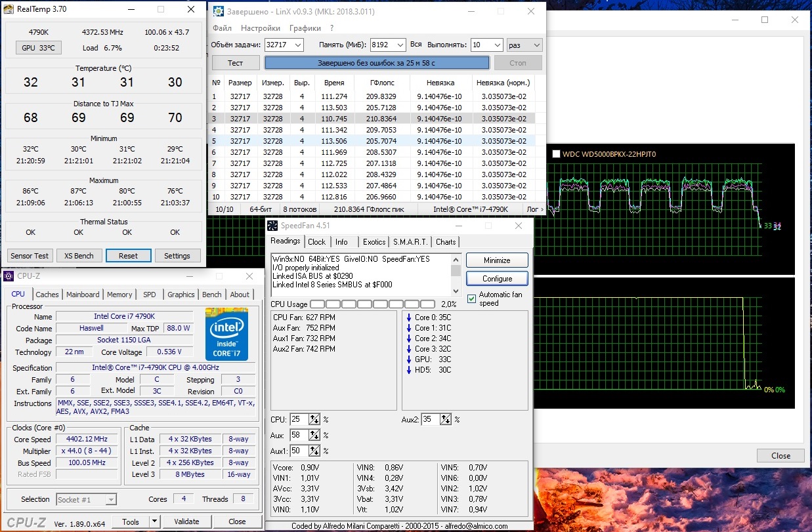Open the Файл menu in LinX
This screenshot has height=532, width=812.
[222, 28]
